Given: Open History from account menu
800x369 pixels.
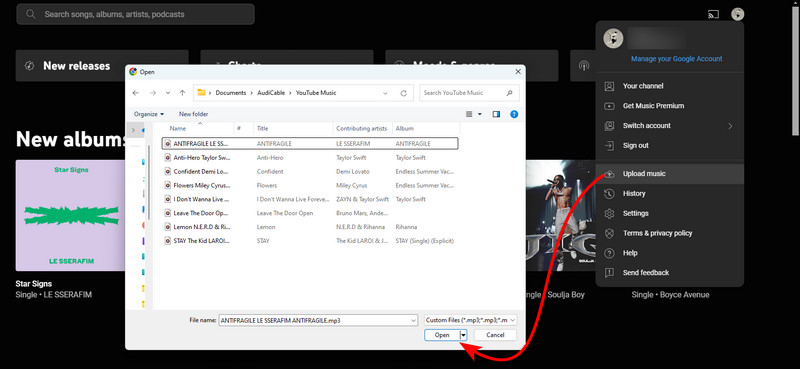Looking at the screenshot, I should point(669,193).
